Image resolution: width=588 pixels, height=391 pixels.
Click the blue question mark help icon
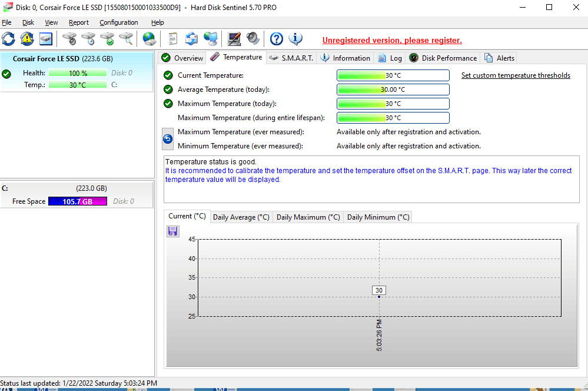click(277, 39)
